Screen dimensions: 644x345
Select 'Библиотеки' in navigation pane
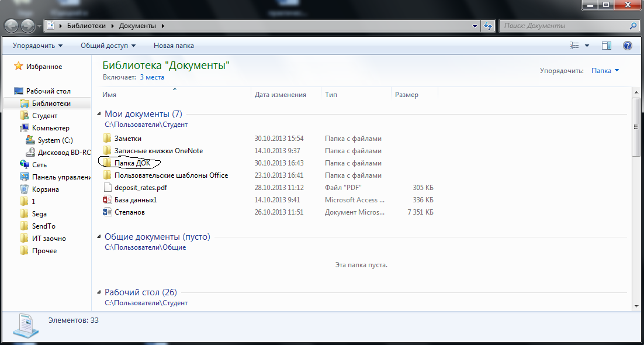click(45, 103)
